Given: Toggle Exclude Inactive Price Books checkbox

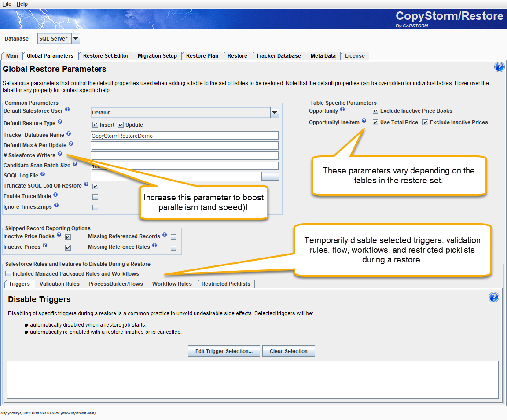Looking at the screenshot, I should 376,111.
